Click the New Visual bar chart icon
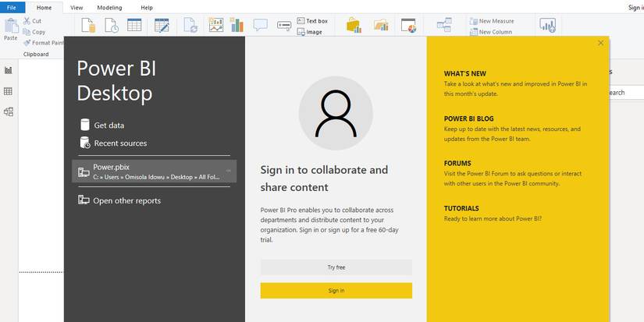The height and width of the screenshot is (322, 644). pyautogui.click(x=237, y=25)
